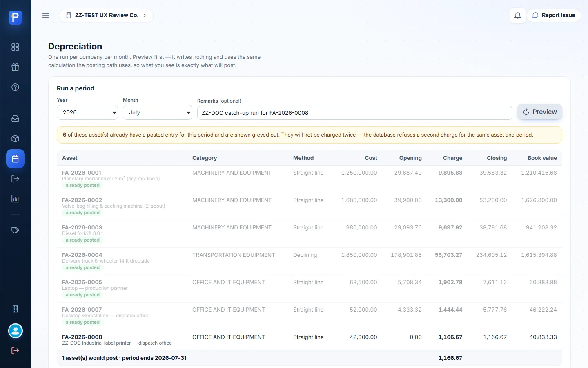Open the Month dropdown showing July
The height and width of the screenshot is (368, 588).
coord(158,112)
